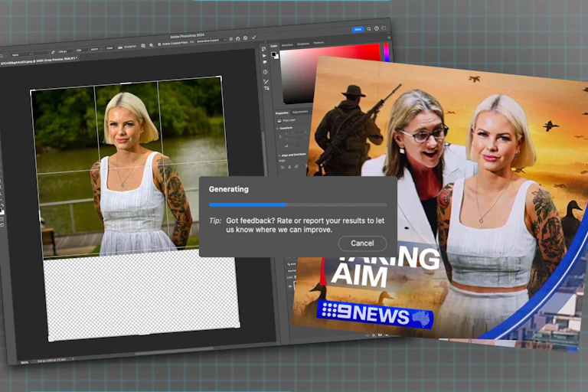Swap width and height arrows icon

pyautogui.click(x=53, y=52)
